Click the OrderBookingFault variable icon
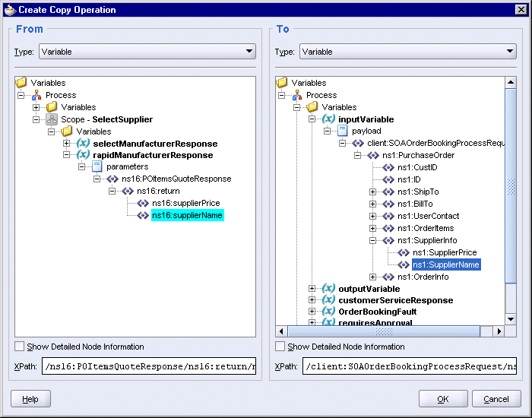Viewport: 532px width, 418px height. (328, 311)
